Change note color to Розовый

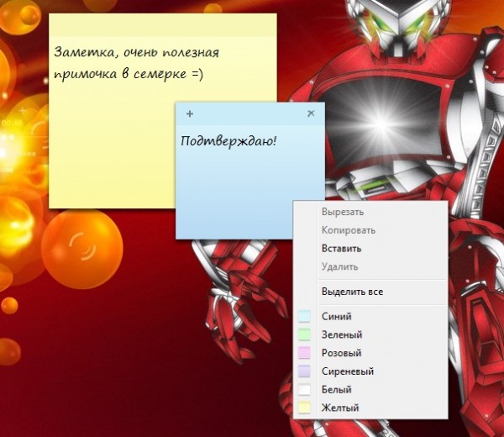click(370, 353)
